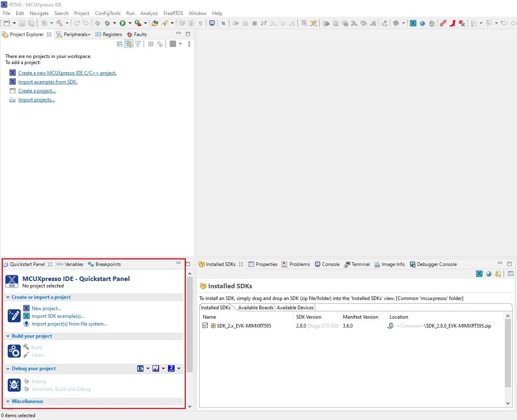Screen dimensions: 517x420
Task: Click the Filter icon in Project Explorer toolbar
Action: 138,44
